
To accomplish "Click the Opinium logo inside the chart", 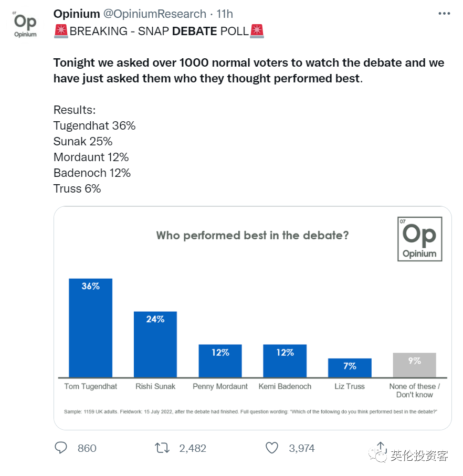I will click(419, 239).
